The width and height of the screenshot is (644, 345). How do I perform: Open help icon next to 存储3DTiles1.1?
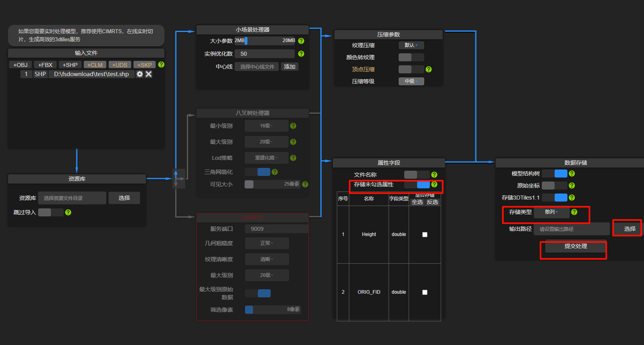click(572, 198)
